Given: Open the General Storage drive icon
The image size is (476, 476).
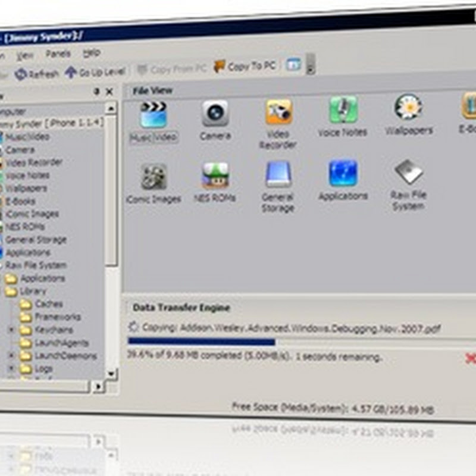Looking at the screenshot, I should [278, 174].
